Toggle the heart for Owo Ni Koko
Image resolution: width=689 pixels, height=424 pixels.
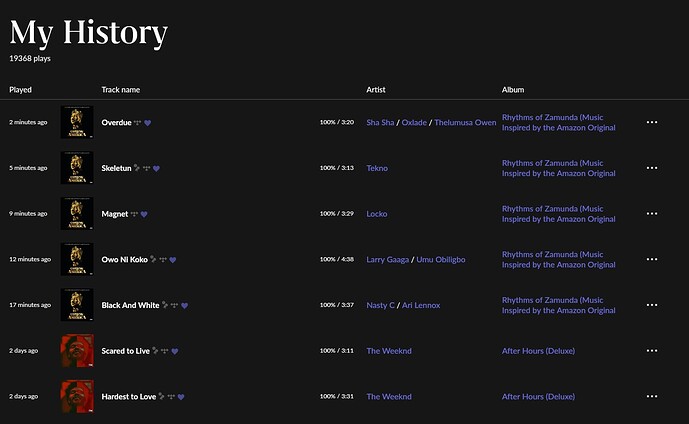pyautogui.click(x=173, y=260)
